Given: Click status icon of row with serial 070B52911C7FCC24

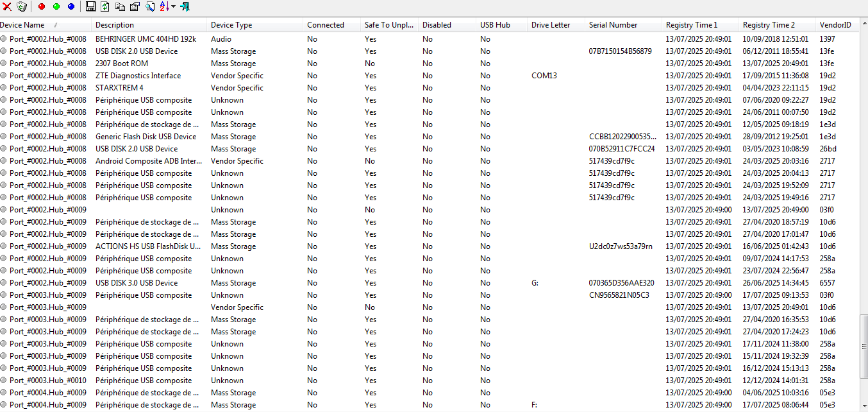Looking at the screenshot, I should tap(4, 148).
